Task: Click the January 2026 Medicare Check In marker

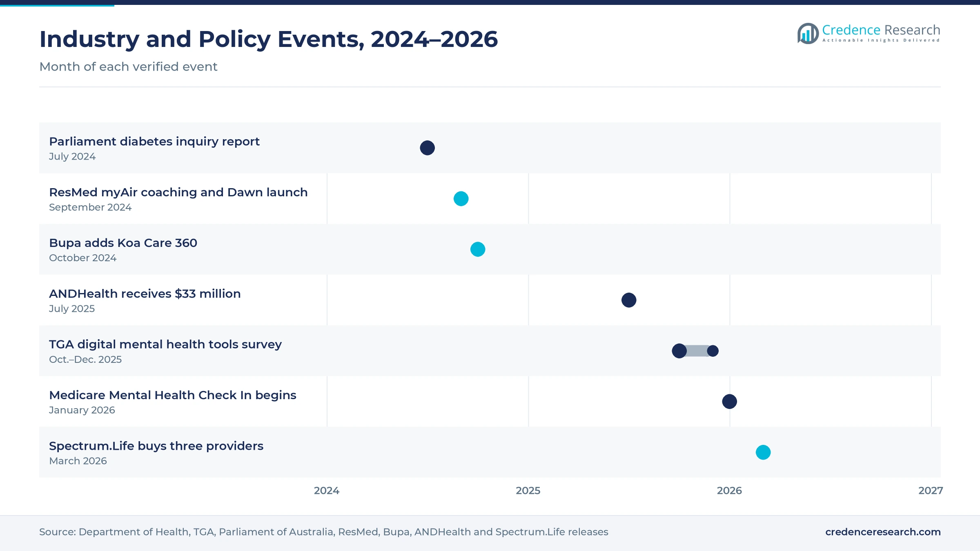Action: click(729, 402)
